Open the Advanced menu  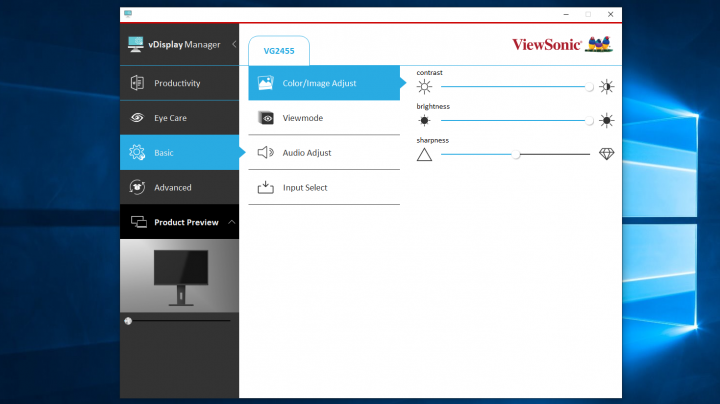(180, 187)
